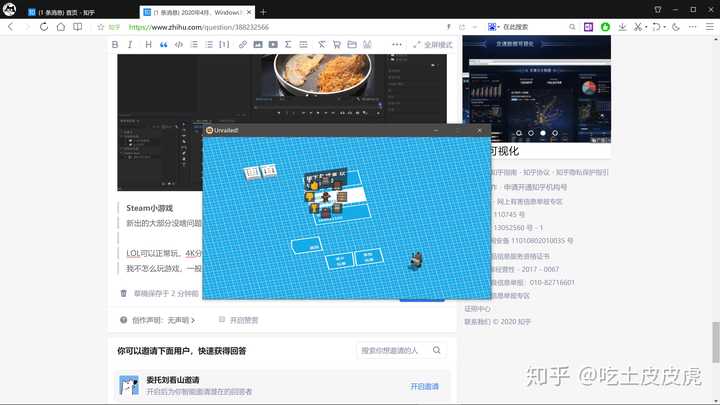Screen dimensions: 720x405
Task: Click the character in the Unrailed game window
Action: [416, 260]
